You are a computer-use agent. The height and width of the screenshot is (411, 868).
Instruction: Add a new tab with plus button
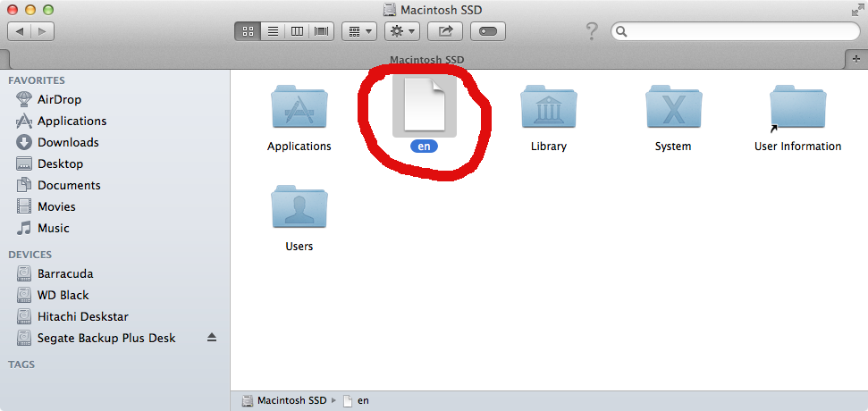[x=856, y=59]
